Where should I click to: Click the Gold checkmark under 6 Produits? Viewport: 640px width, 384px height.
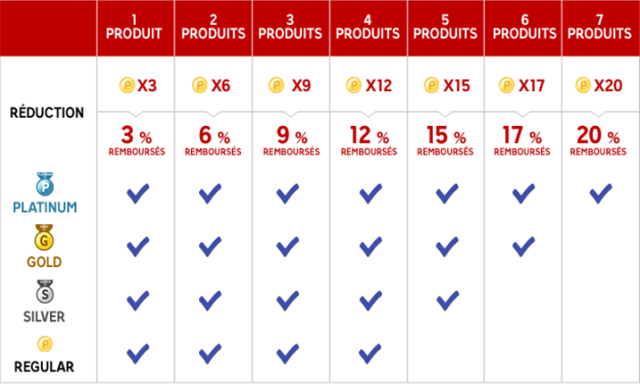tap(524, 246)
